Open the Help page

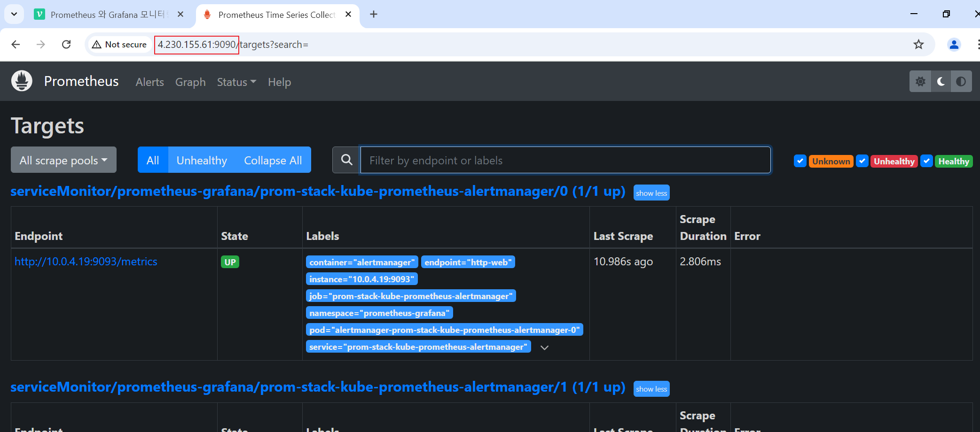[x=280, y=82]
